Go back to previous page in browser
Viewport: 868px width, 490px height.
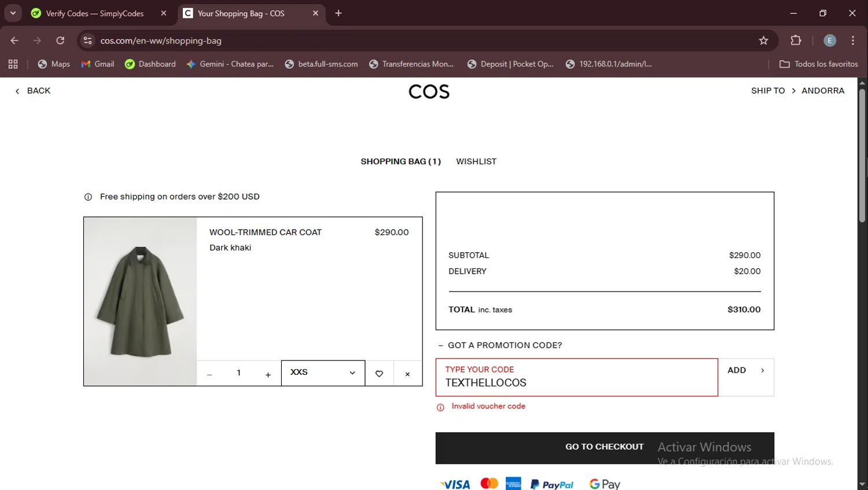[x=14, y=40]
